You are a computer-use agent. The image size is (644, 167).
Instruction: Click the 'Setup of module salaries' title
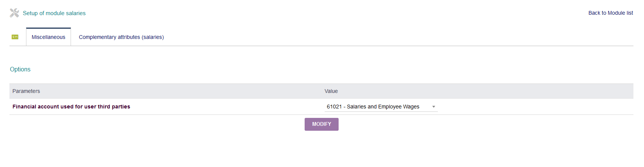54,13
